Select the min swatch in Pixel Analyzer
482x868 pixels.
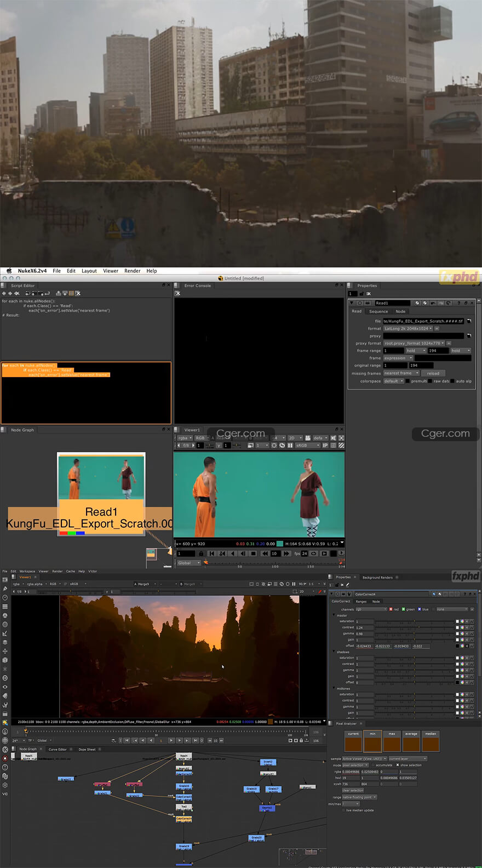pyautogui.click(x=372, y=741)
